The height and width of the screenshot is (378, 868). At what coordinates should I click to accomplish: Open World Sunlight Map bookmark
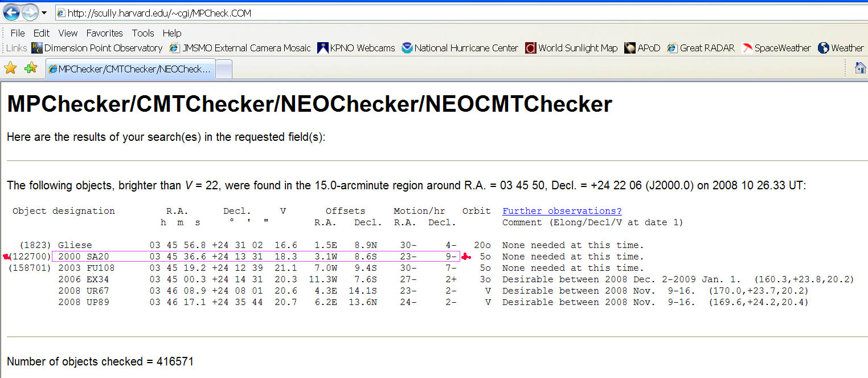click(x=571, y=48)
